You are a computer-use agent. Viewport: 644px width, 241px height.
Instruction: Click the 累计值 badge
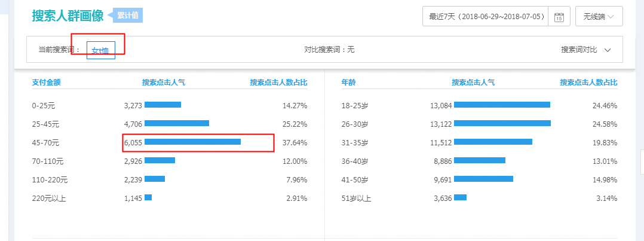click(x=128, y=16)
